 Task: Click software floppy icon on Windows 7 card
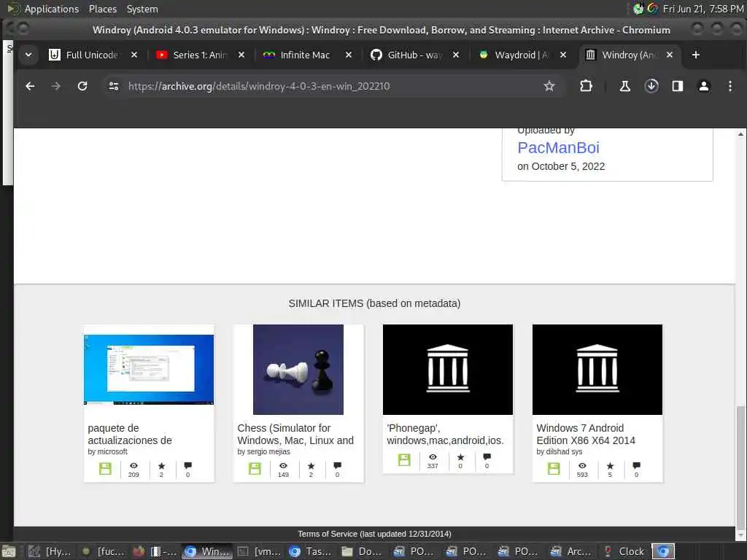554,469
